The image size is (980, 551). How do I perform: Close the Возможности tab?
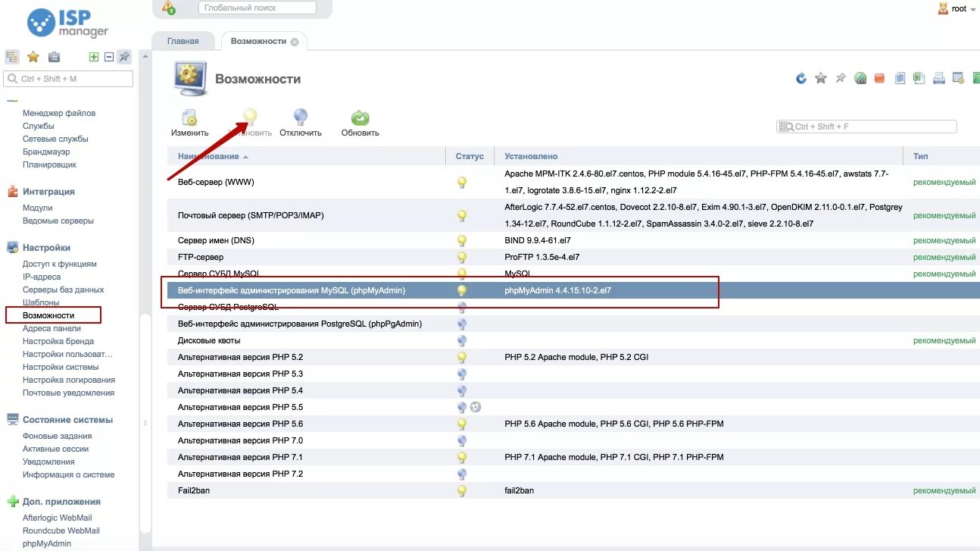tap(295, 42)
